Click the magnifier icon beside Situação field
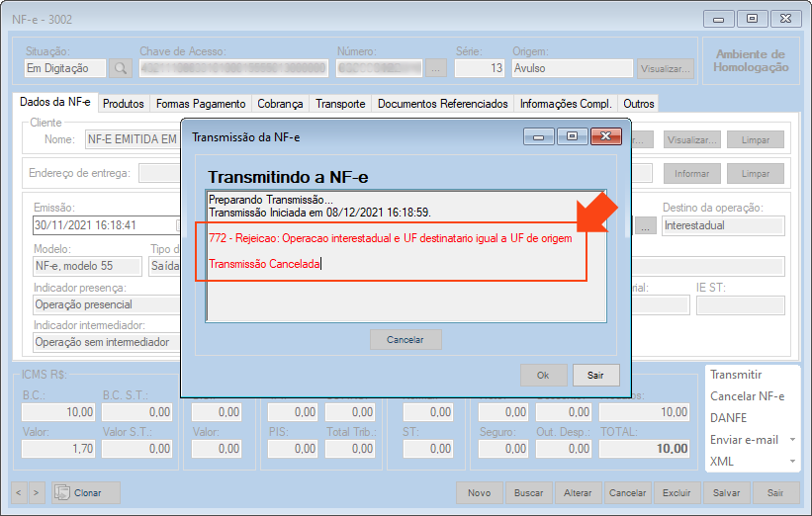This screenshot has width=812, height=516. (x=120, y=68)
